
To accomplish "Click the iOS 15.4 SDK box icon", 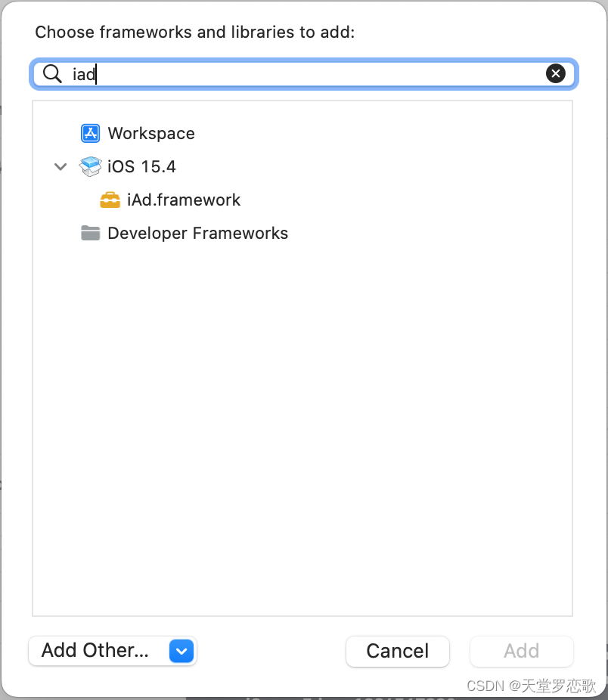I will pos(90,166).
